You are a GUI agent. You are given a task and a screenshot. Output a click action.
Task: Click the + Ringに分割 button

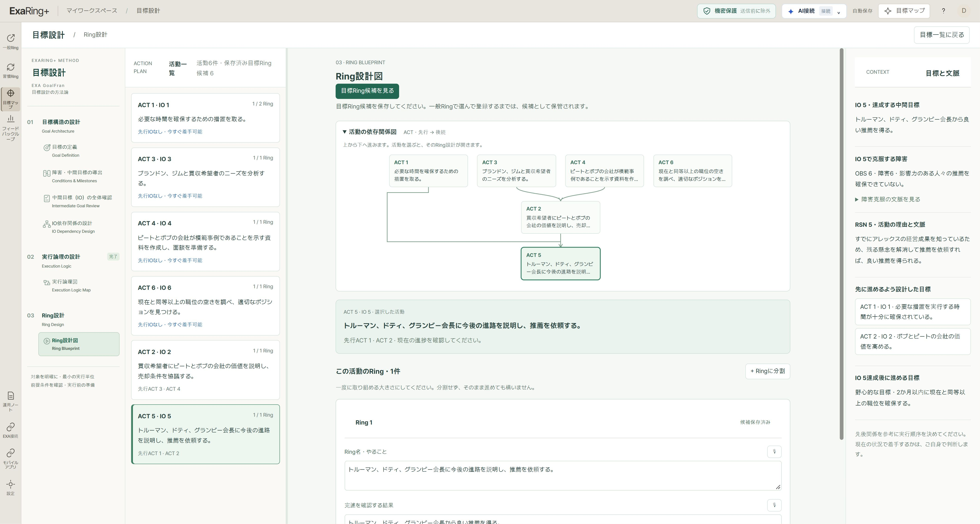point(767,371)
